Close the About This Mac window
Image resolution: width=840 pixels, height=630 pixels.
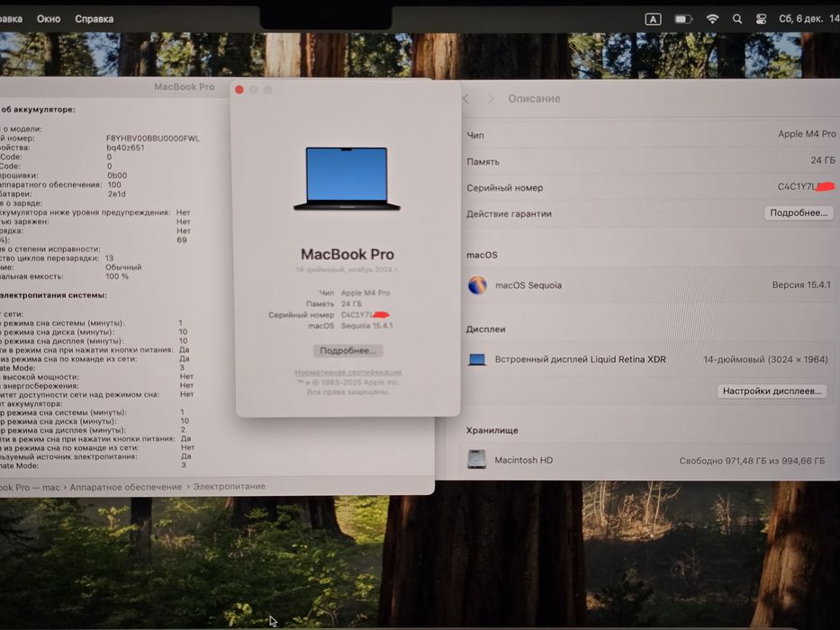coord(239,90)
